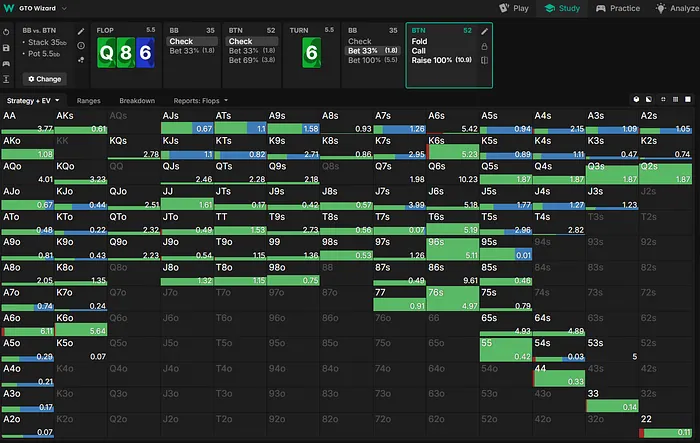Click the Q3s hand cell
Viewport: 700px width, 443px height.
[x=612, y=172]
